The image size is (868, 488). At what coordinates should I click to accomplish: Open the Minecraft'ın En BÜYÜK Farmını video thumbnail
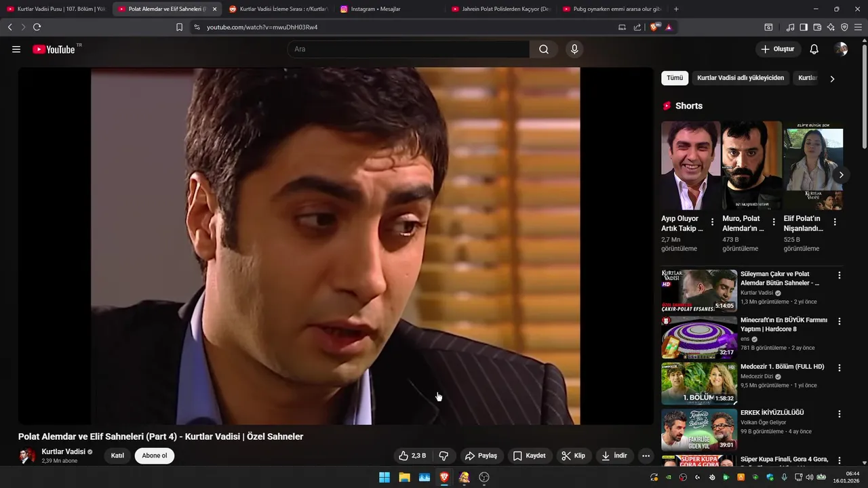[x=699, y=337]
